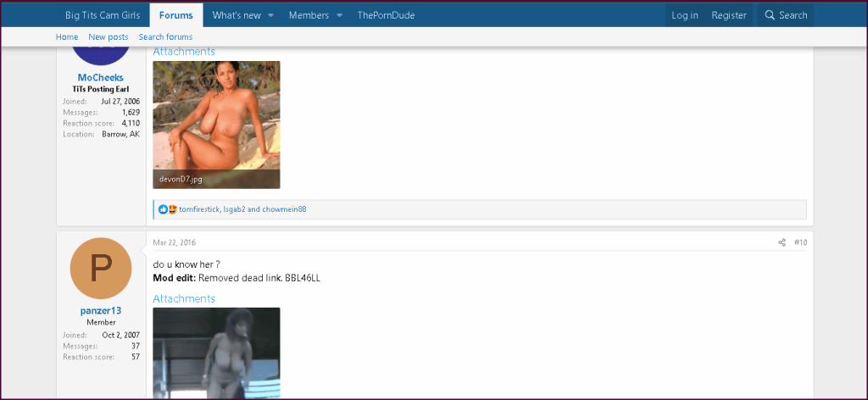Click the 'do u know her ?' text

(x=186, y=264)
